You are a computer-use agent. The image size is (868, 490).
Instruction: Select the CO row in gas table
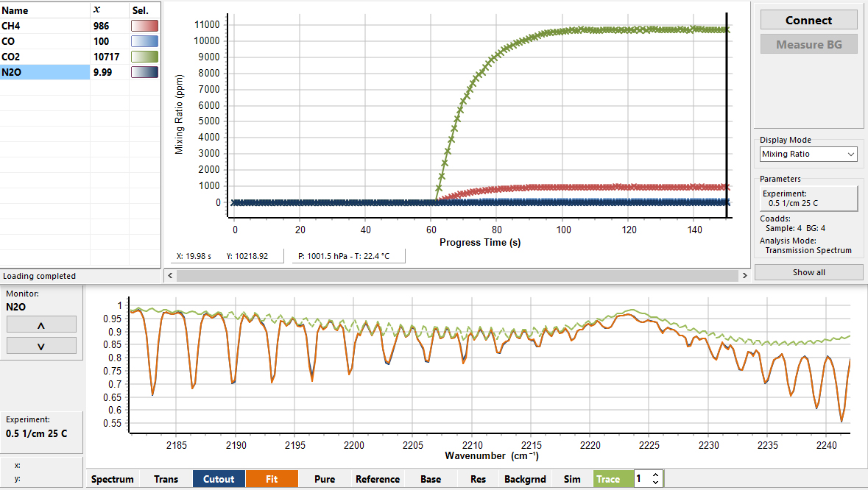click(44, 41)
